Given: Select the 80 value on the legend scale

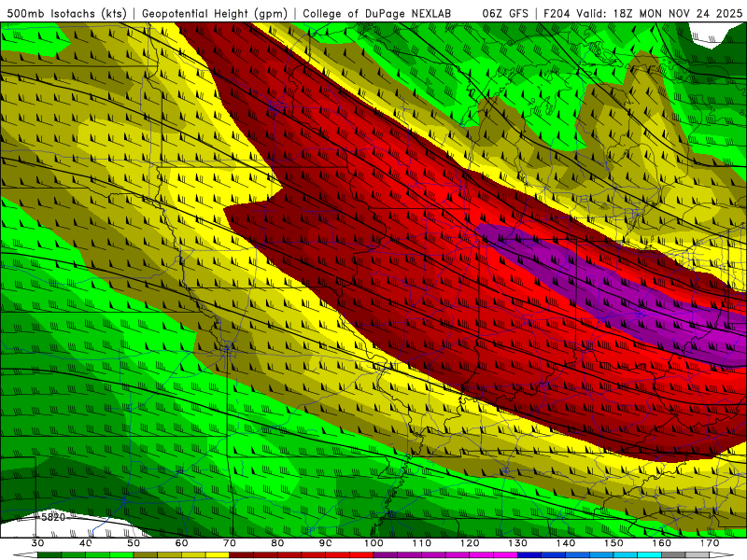Looking at the screenshot, I should (x=277, y=543).
